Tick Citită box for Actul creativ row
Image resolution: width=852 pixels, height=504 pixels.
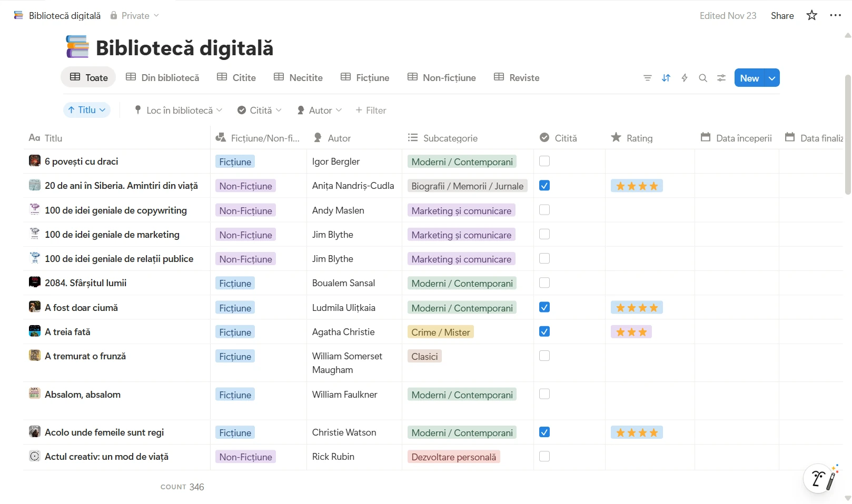544,456
